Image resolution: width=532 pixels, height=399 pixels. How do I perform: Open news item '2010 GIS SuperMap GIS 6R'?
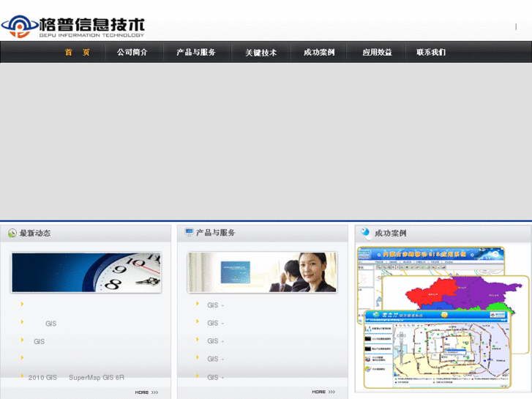(x=76, y=378)
